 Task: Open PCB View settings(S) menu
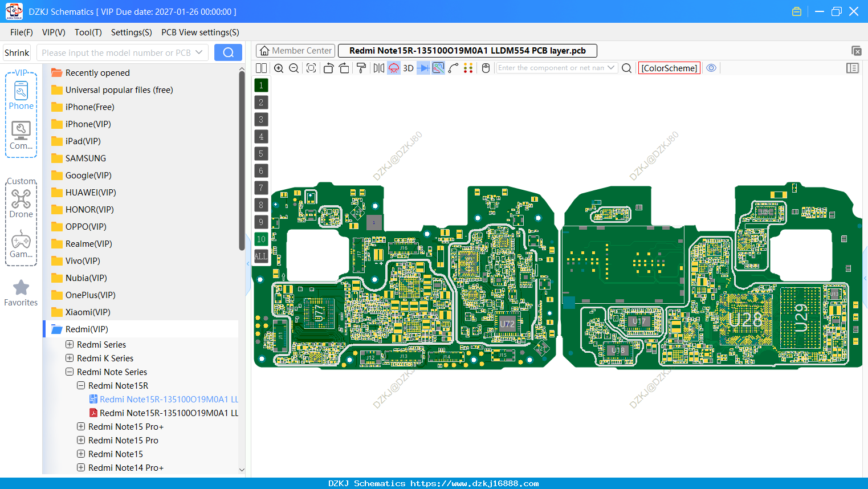click(x=200, y=32)
